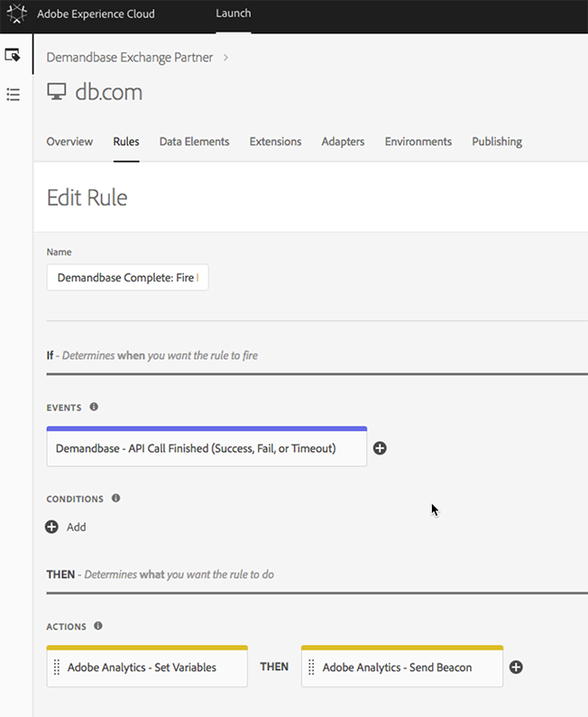The image size is (588, 717).
Task: Click the plus icon to add a condition
Action: [51, 527]
